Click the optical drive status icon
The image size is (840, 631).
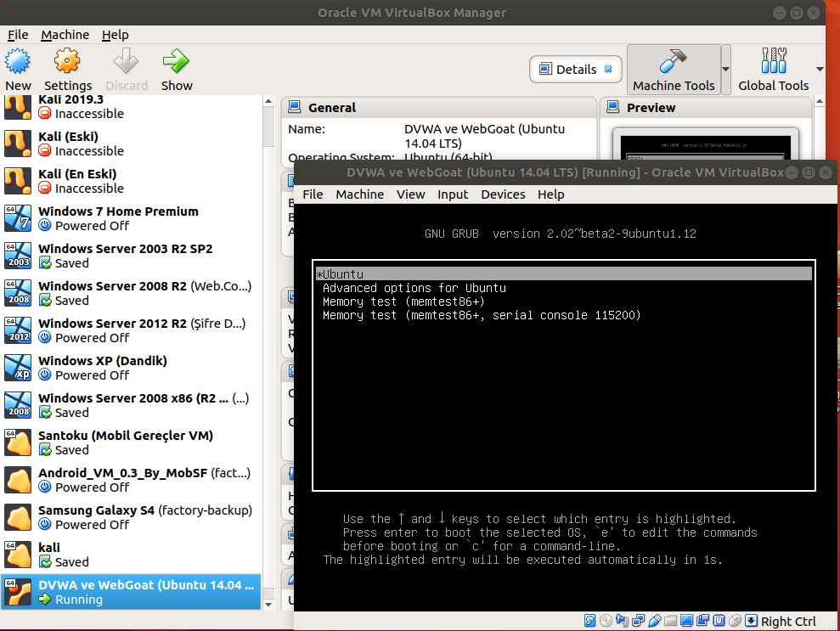pyautogui.click(x=606, y=621)
